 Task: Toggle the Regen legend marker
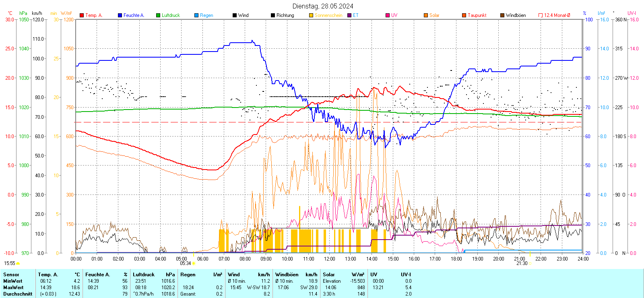point(196,15)
